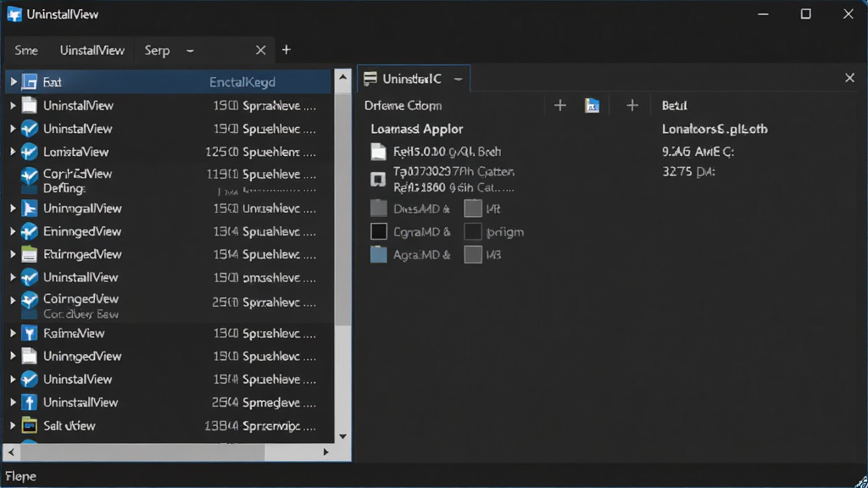Click the list scroll down arrow
Viewport: 868px width, 488px height.
coord(342,436)
